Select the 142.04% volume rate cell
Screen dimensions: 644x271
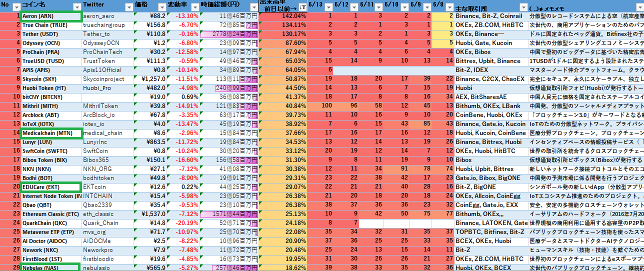pyautogui.click(x=283, y=16)
